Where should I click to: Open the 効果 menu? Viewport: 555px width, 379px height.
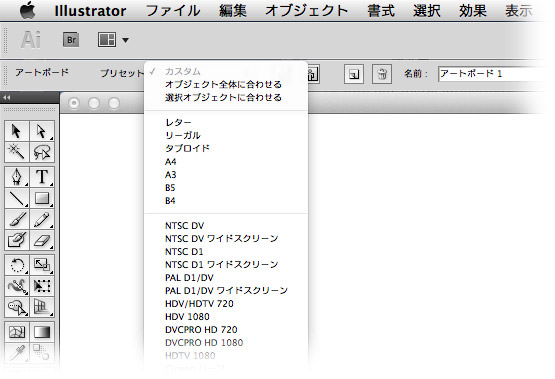tap(473, 11)
